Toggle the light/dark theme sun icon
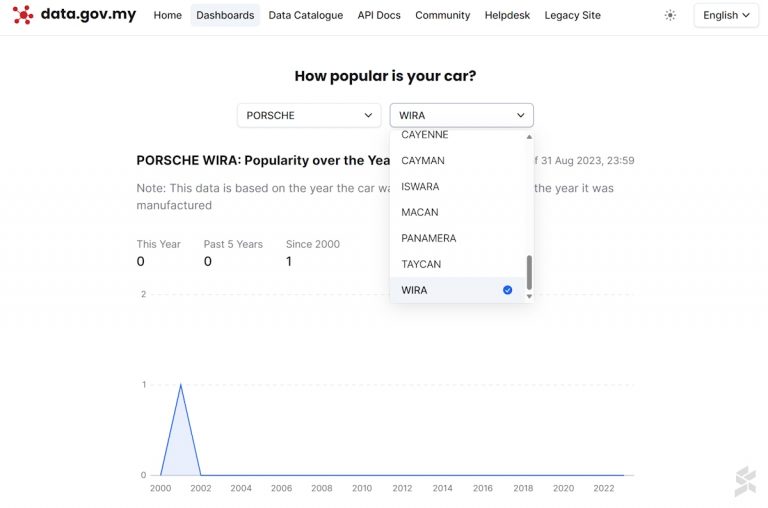Screen dimensions: 768x508 click(670, 16)
